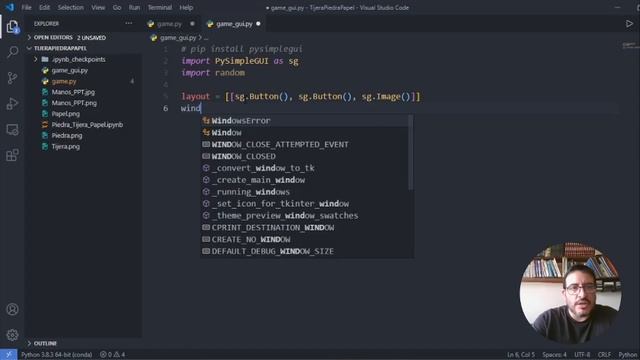This screenshot has width=640, height=360.
Task: Open Manos_PPT.png file
Action: tap(74, 103)
